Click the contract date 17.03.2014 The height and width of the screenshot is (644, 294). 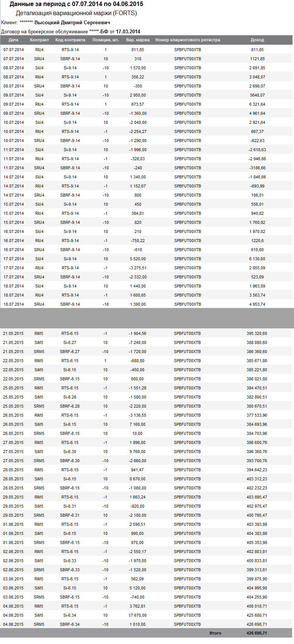pyautogui.click(x=128, y=31)
